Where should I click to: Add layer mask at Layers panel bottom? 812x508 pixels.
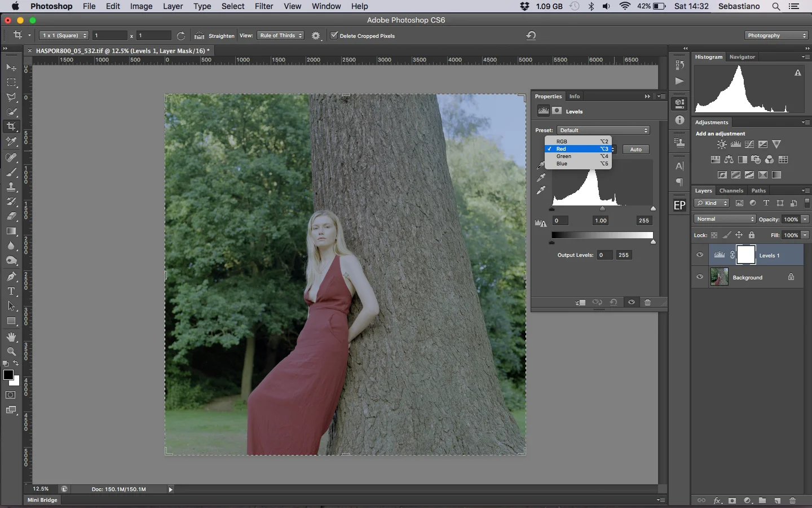pyautogui.click(x=732, y=501)
